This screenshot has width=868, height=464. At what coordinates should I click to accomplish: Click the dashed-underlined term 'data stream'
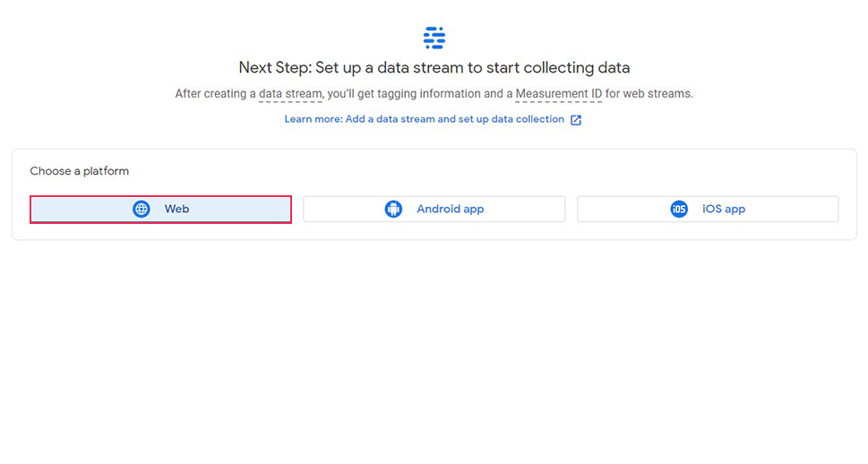pyautogui.click(x=290, y=94)
